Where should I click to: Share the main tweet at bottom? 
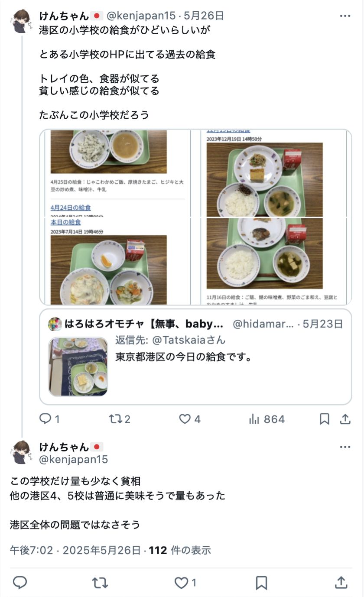tap(341, 583)
